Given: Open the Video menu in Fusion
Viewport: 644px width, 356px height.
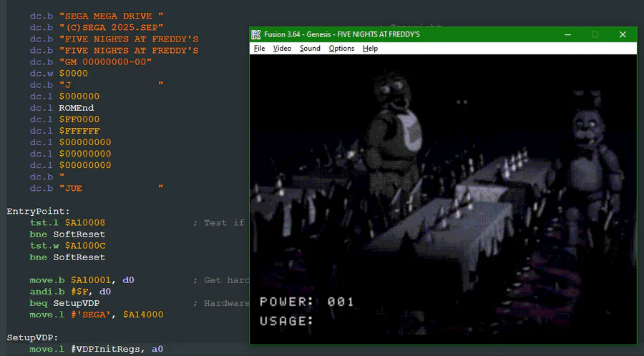Looking at the screenshot, I should 282,49.
